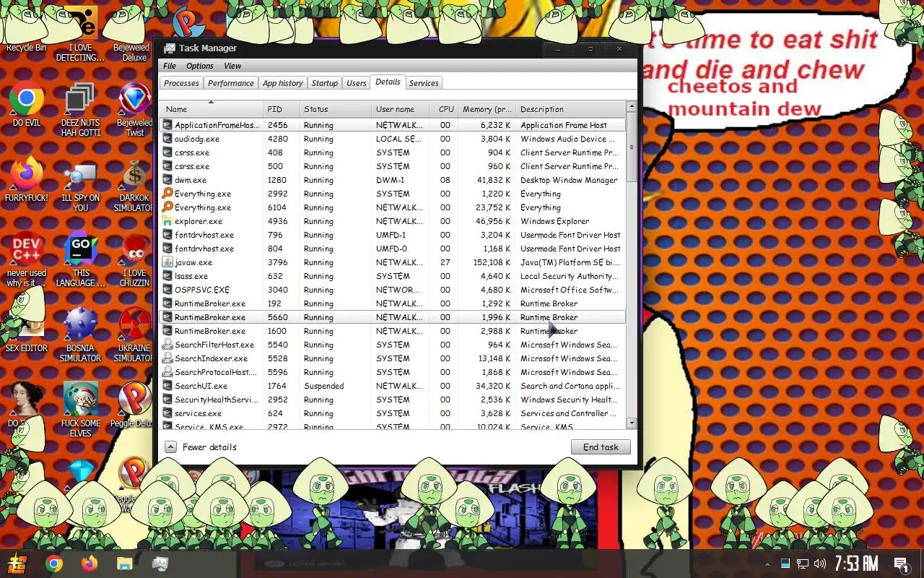Switch to the Startup tab
924x578 pixels.
pyautogui.click(x=325, y=83)
